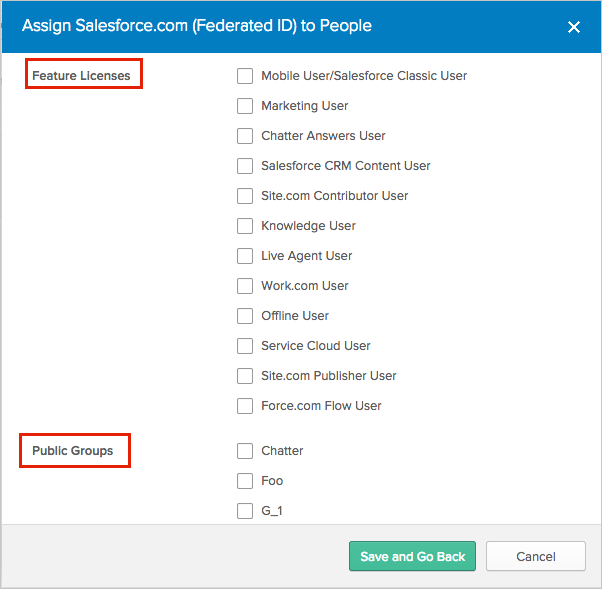The height and width of the screenshot is (589, 602).
Task: Check Mobile User/Salesforce Classic User box
Action: coord(245,76)
